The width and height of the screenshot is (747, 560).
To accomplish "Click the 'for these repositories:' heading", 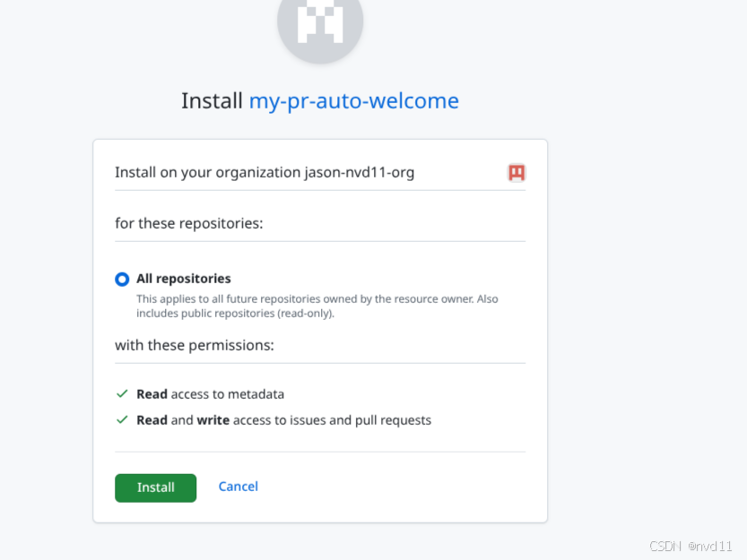I will pyautogui.click(x=188, y=223).
